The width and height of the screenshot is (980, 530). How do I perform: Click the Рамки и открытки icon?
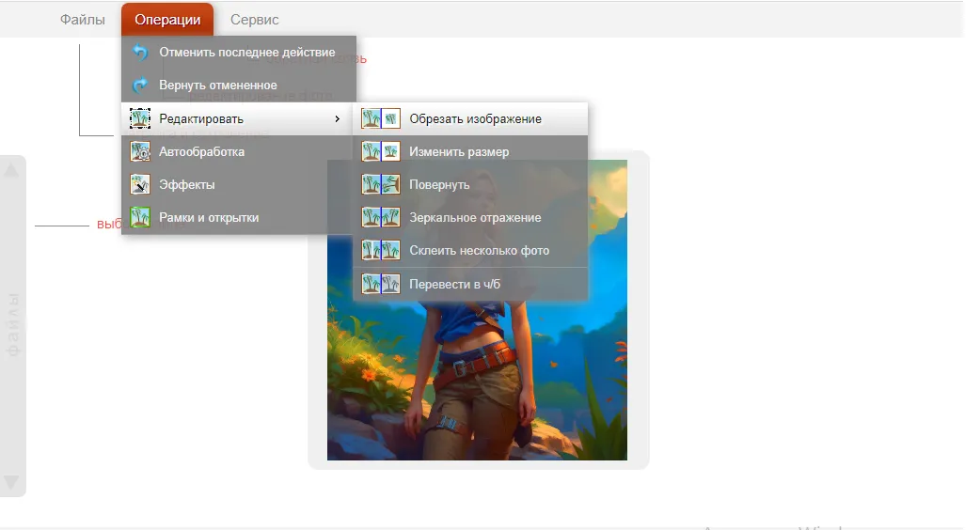point(140,217)
